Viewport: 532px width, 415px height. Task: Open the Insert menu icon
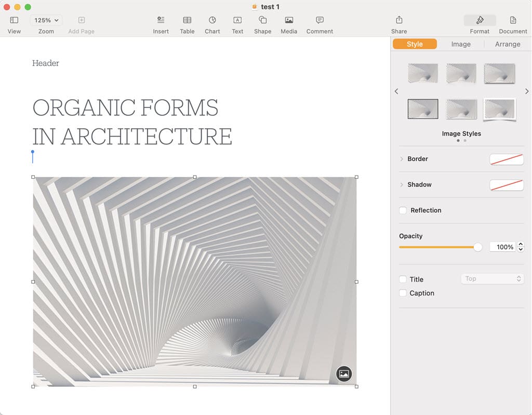pos(161,20)
